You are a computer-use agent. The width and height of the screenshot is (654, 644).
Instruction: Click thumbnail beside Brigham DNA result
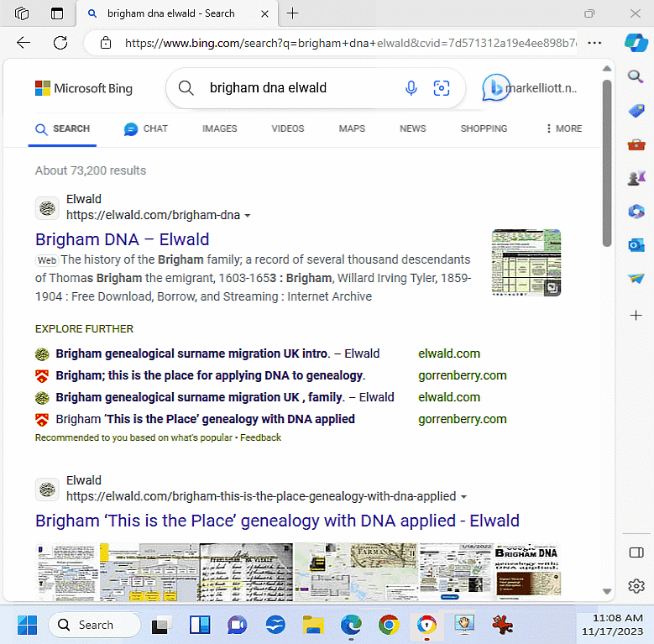tap(526, 262)
